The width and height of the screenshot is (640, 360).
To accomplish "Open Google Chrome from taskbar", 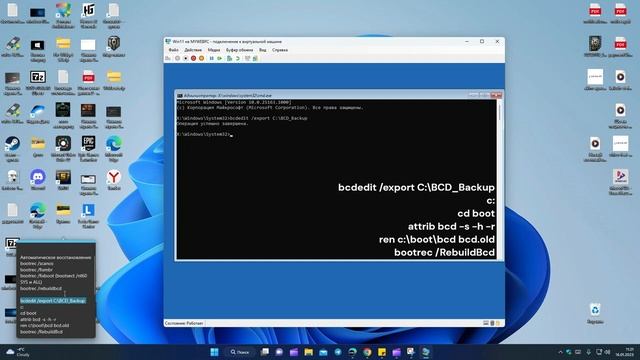I will point(367,352).
